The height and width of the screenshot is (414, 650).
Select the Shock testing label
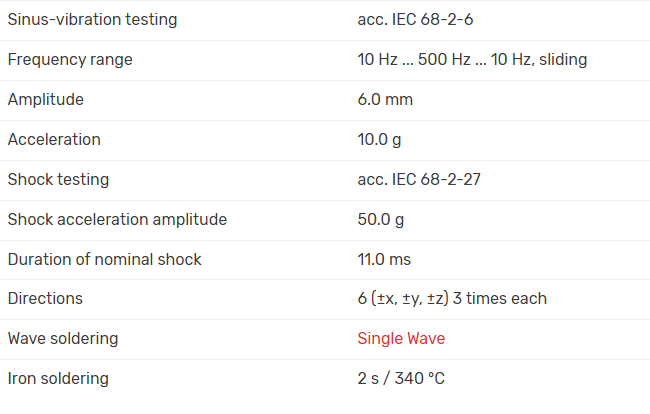(x=58, y=180)
